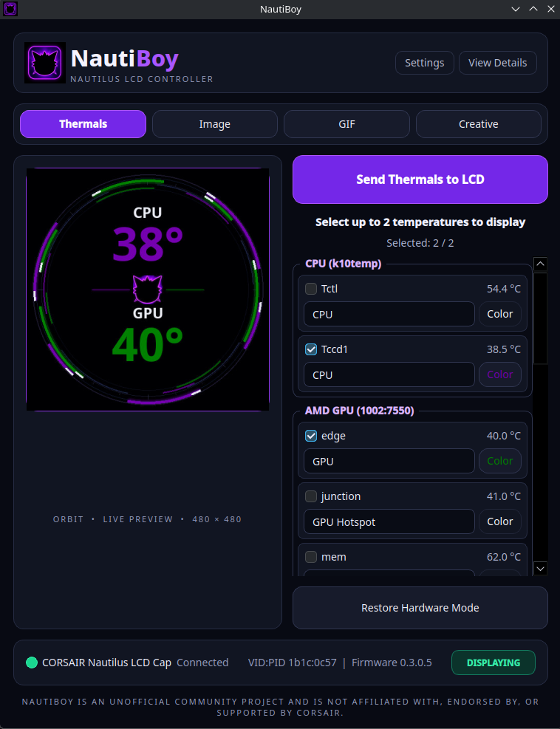Click the scrollbar down arrow
Screen dimensions: 560x729
(540, 568)
